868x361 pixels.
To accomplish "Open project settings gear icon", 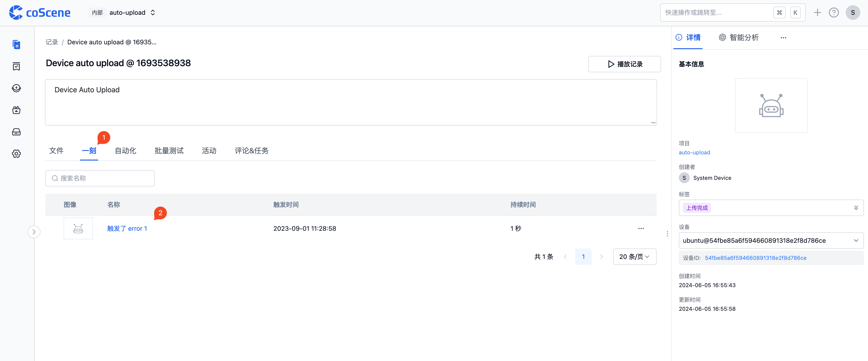I will (16, 154).
